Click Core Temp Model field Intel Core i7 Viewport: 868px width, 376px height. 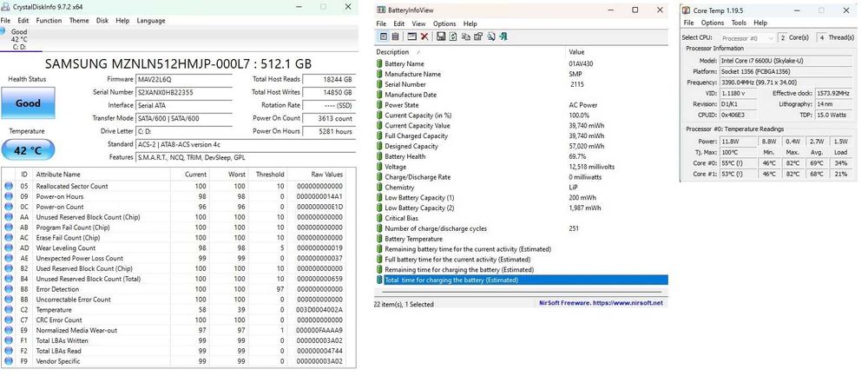[785, 61]
